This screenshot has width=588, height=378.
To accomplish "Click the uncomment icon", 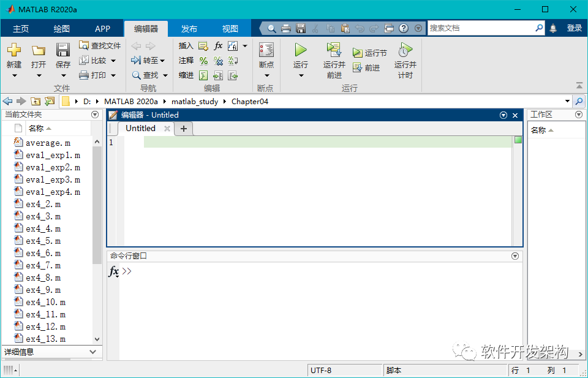I will 218,61.
